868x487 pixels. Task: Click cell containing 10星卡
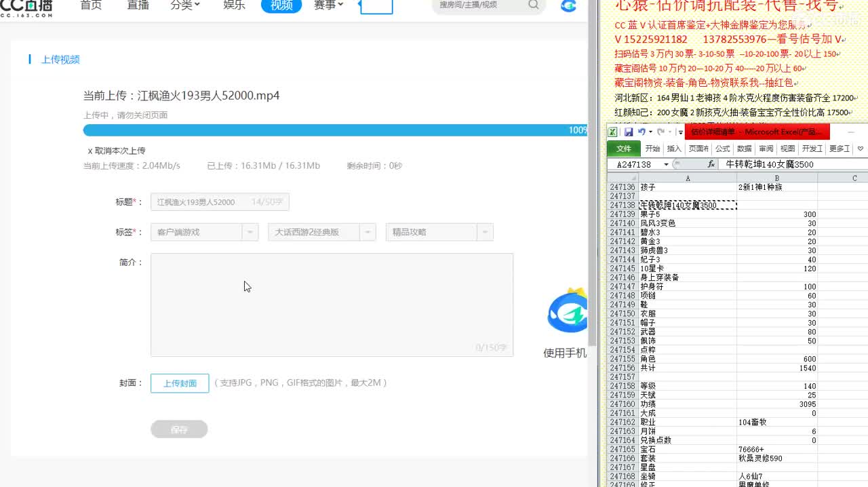688,269
